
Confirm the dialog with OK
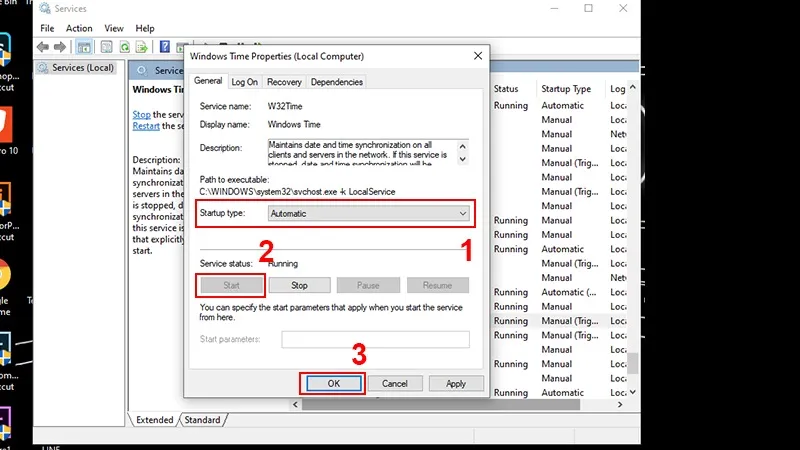[x=333, y=383]
